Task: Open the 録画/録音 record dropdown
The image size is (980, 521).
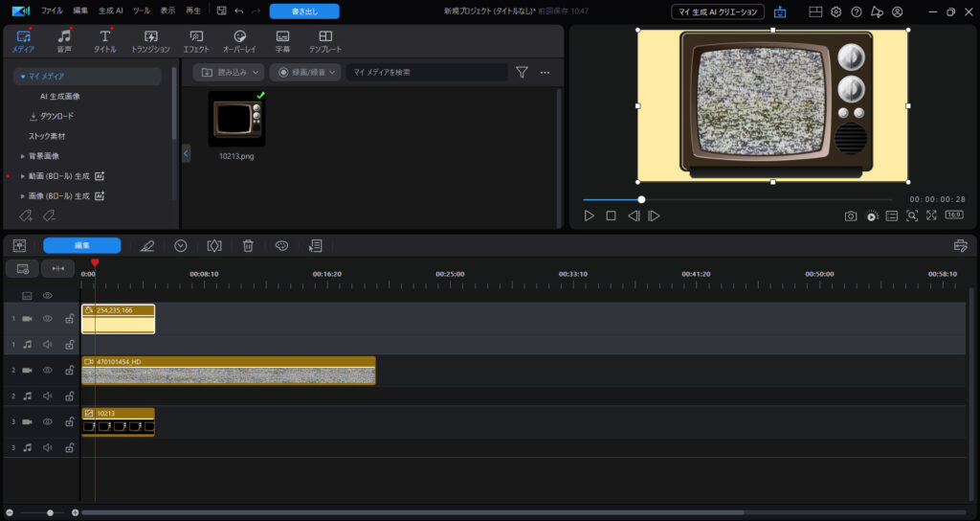Action: tap(304, 72)
